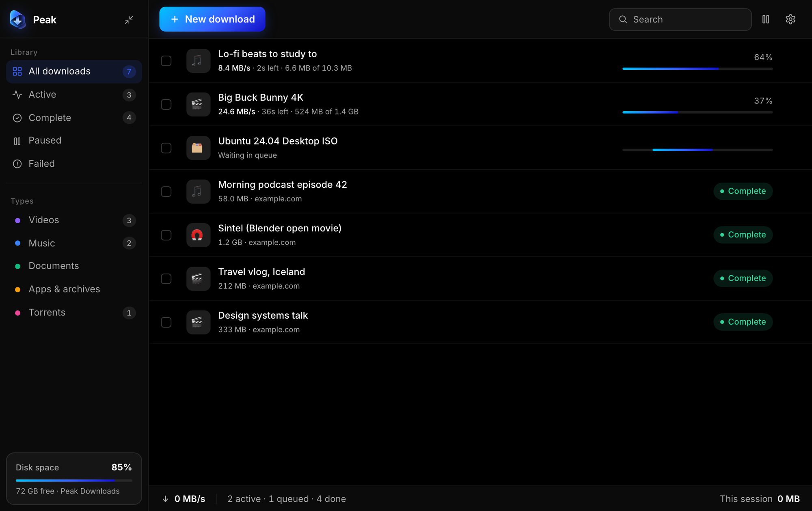The image size is (812, 511).
Task: Click the Complete badge on Morning podcast row
Action: [743, 191]
